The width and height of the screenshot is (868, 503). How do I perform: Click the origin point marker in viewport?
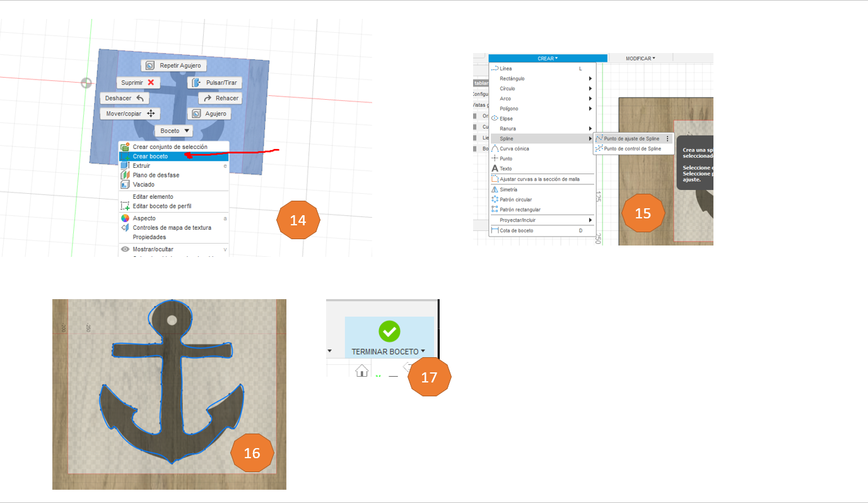[x=86, y=83]
